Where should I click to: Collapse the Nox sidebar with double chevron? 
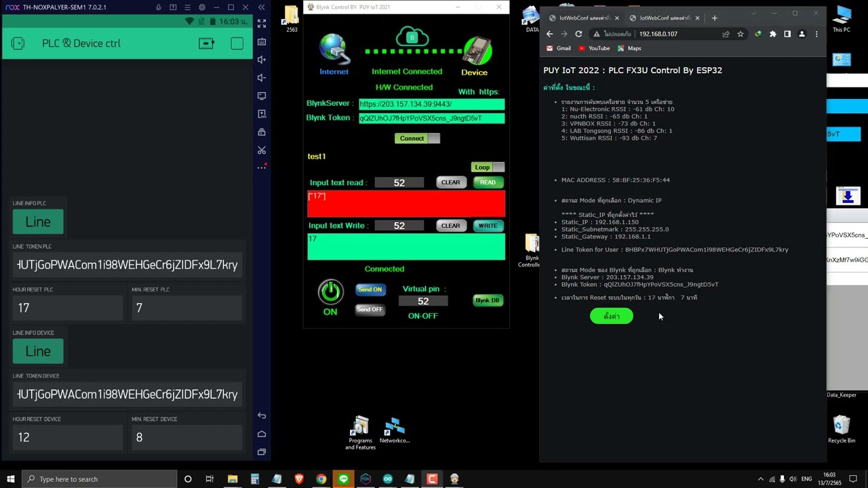pyautogui.click(x=261, y=7)
